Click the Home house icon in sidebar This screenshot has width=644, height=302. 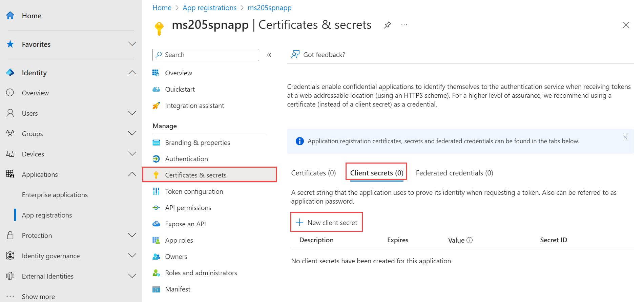(11, 16)
